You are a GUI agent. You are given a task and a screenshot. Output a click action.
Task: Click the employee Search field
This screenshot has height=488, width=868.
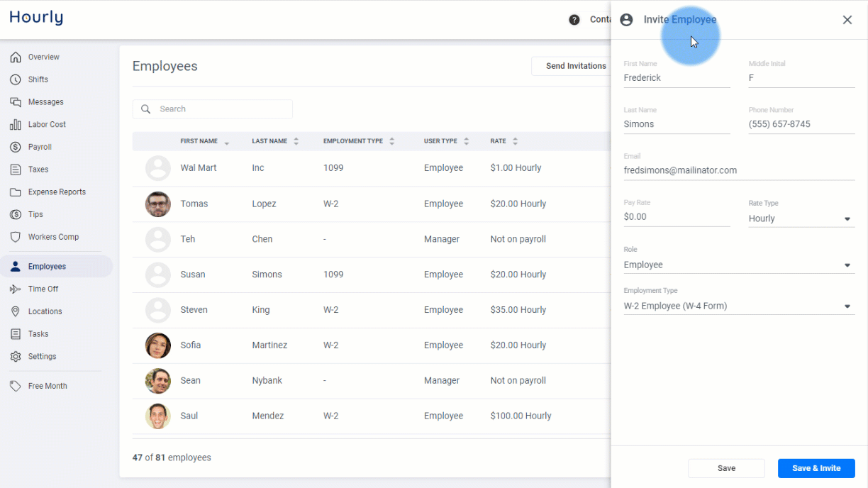pyautogui.click(x=212, y=109)
